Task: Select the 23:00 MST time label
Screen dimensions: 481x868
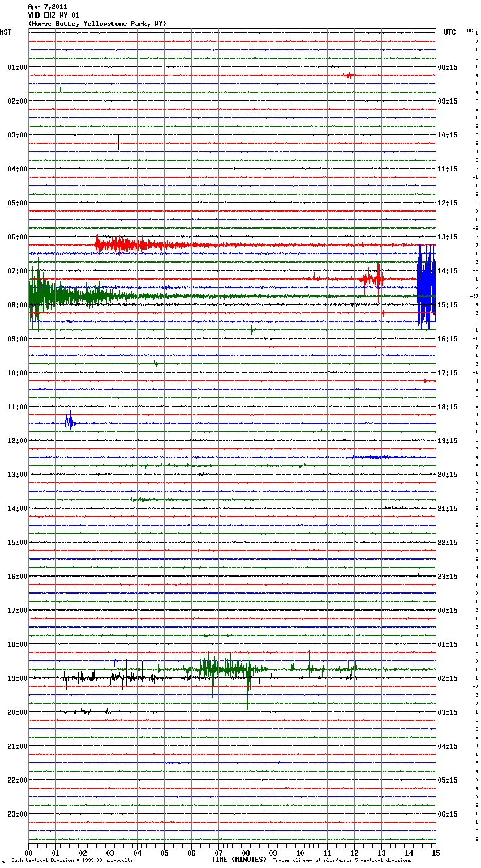Action: pyautogui.click(x=18, y=814)
